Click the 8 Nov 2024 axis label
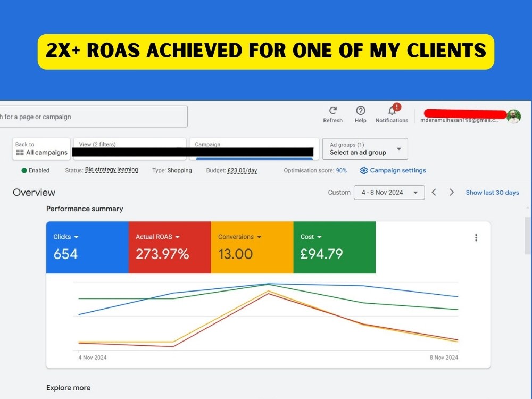This screenshot has width=532, height=399. [444, 358]
